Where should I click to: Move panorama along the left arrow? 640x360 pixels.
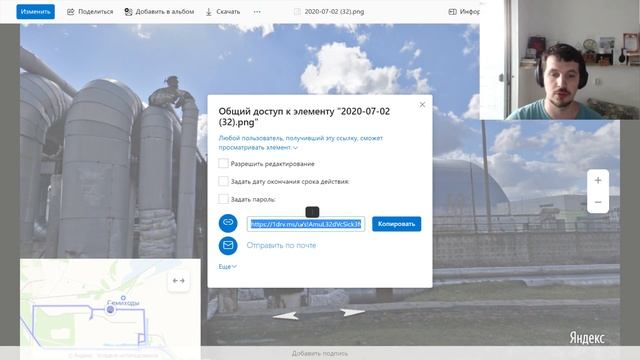285,316
